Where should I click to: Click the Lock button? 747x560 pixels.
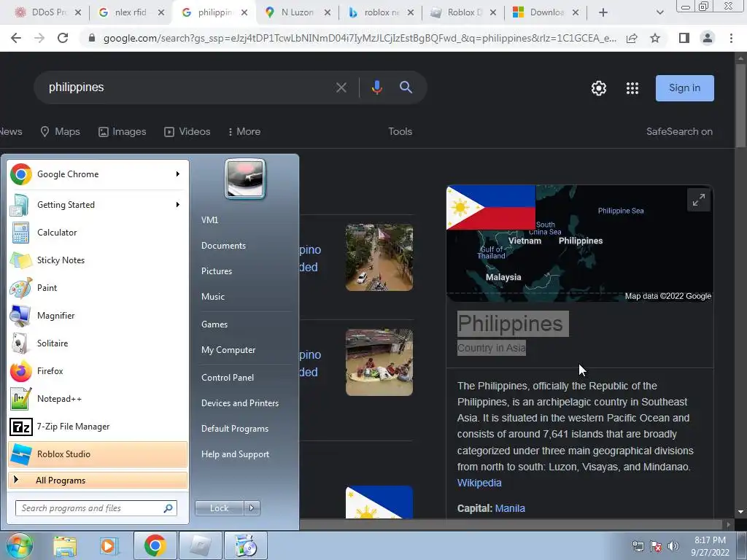pyautogui.click(x=219, y=508)
